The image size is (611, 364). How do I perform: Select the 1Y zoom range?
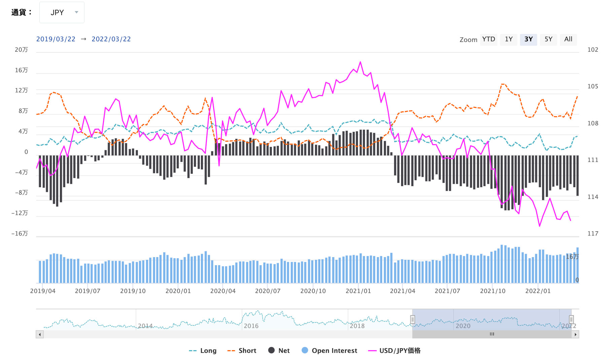509,39
